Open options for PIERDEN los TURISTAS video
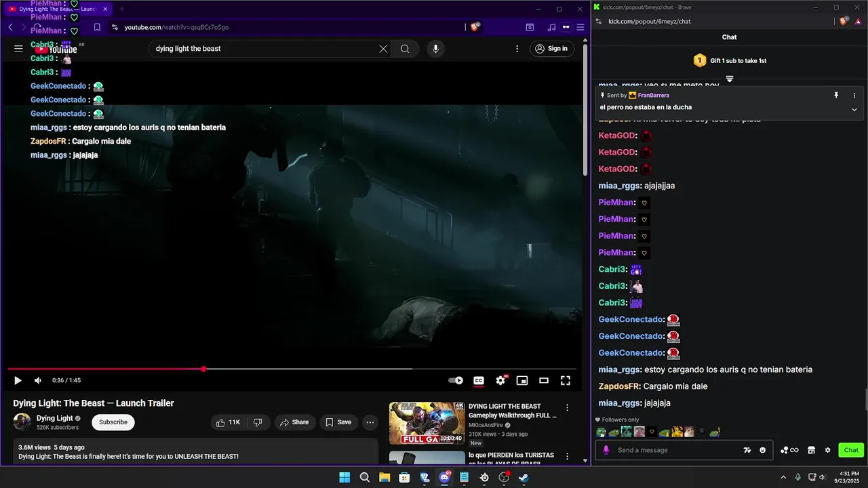This screenshot has width=868, height=488. click(x=568, y=457)
